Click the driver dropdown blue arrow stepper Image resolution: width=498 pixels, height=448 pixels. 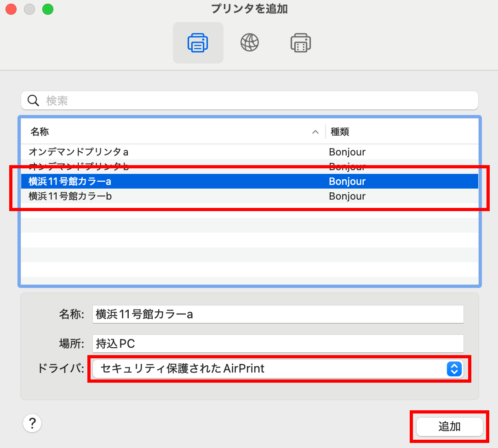tap(453, 368)
